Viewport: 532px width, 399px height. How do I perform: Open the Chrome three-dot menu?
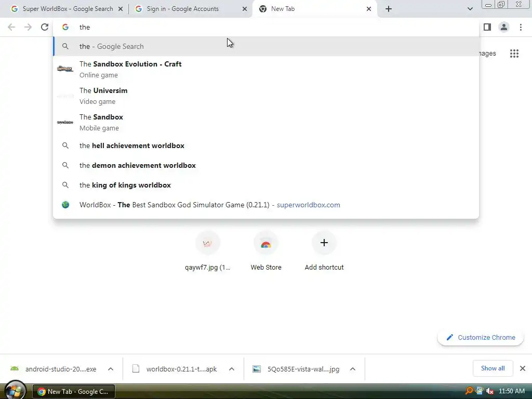coord(521,27)
